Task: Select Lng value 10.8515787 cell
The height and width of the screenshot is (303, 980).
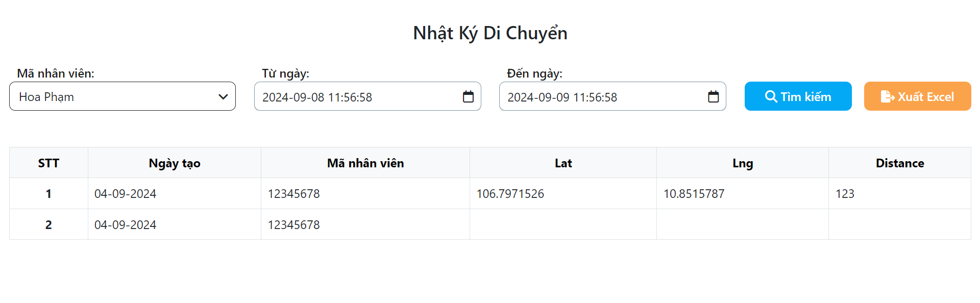Action: point(743,193)
